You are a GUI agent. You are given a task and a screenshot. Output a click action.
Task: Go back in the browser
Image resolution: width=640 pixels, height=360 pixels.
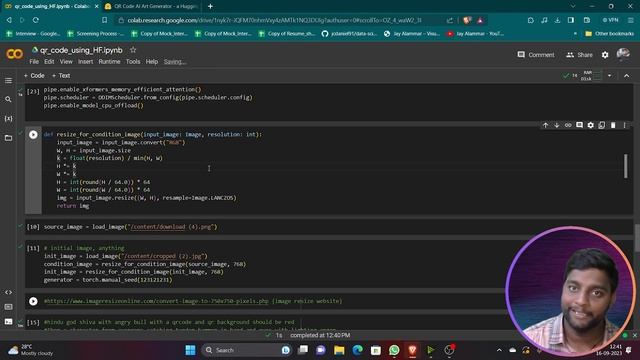(9, 20)
